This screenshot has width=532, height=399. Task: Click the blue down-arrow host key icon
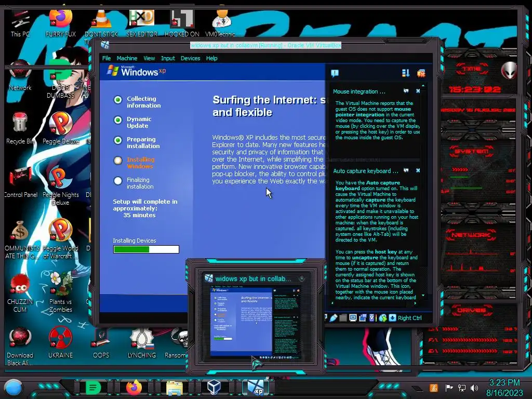[392, 318]
